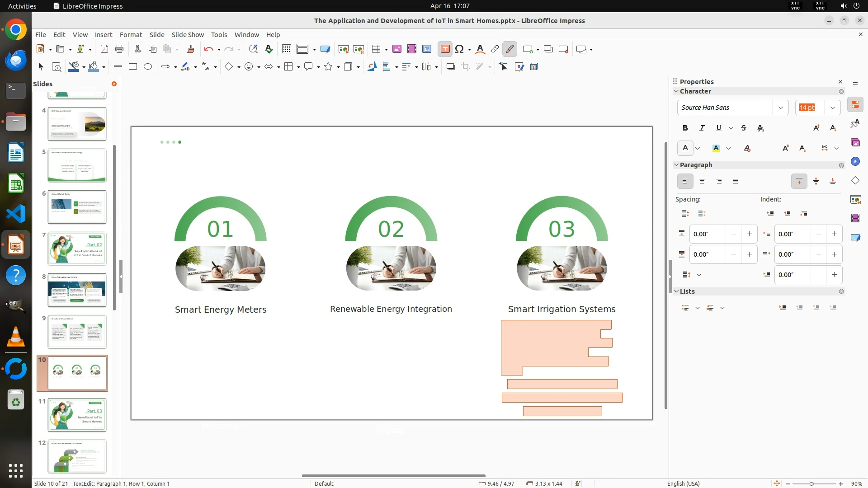The width and height of the screenshot is (868, 488).
Task: Open the Slide Show menu
Action: (188, 35)
